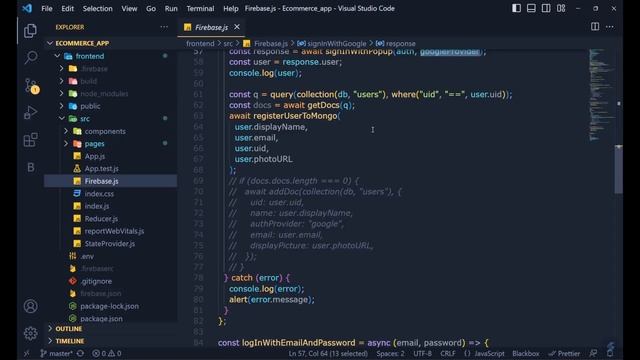The width and height of the screenshot is (640, 360).
Task: Click the editor vertical scrollbar thumb
Action: pyautogui.click(x=619, y=169)
